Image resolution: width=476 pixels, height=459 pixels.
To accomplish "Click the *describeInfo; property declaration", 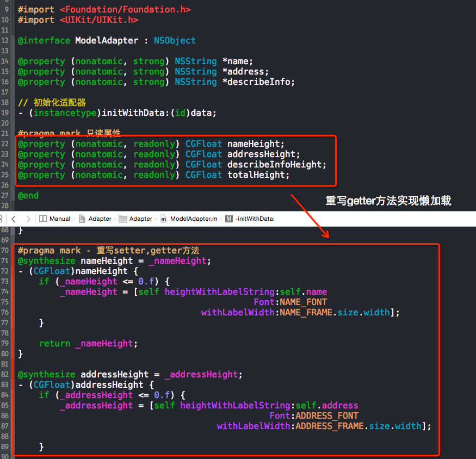I will pyautogui.click(x=258, y=82).
